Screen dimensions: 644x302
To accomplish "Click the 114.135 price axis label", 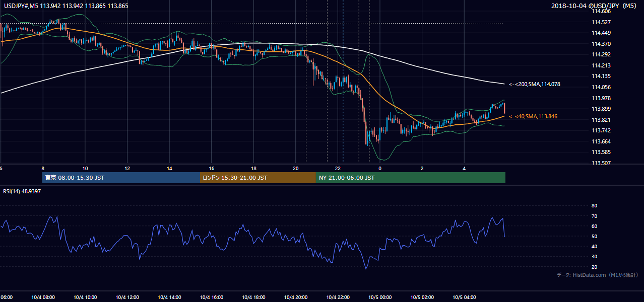I will (x=601, y=77).
